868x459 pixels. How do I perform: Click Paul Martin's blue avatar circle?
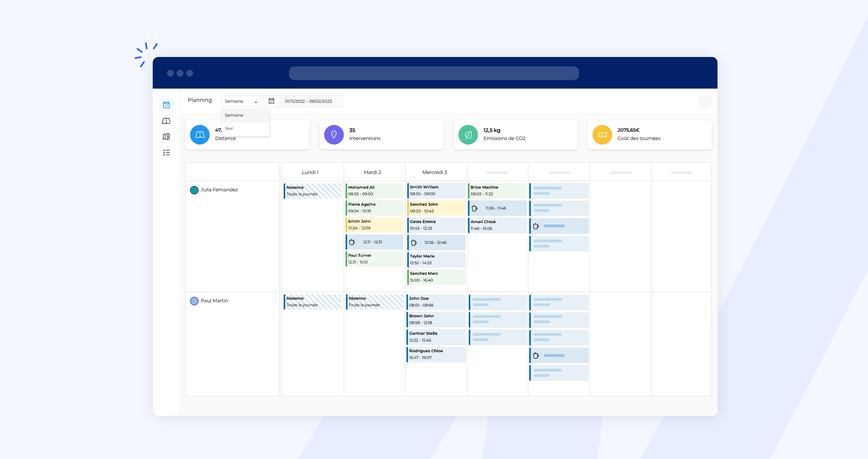click(x=194, y=301)
